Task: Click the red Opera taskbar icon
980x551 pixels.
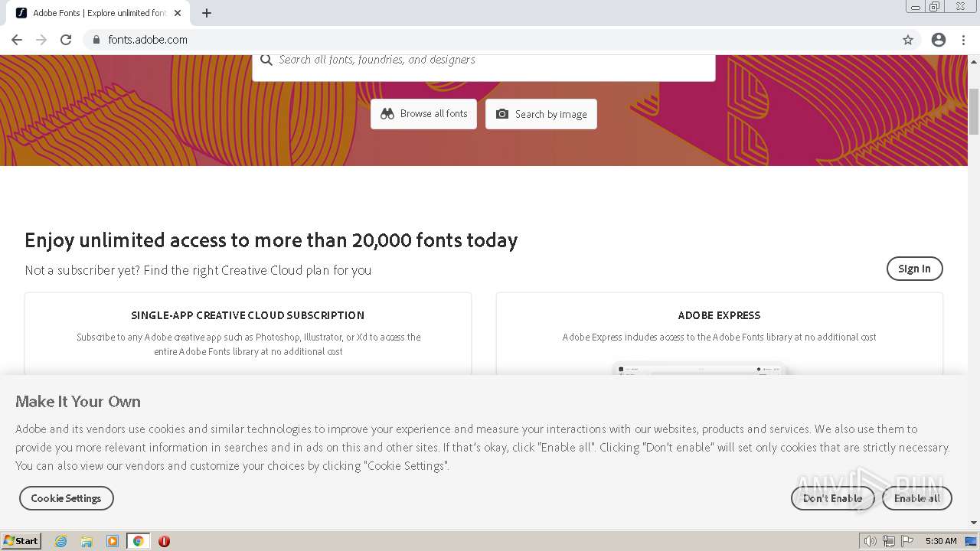Action: [164, 541]
